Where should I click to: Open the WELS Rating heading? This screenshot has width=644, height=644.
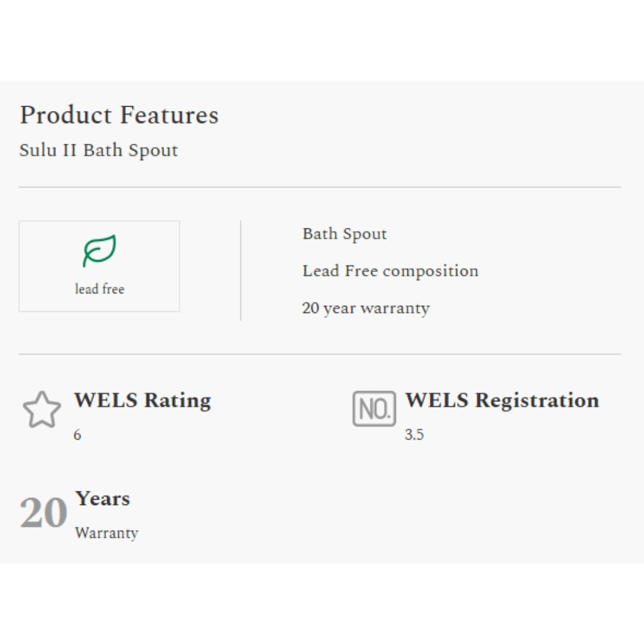pos(143,400)
